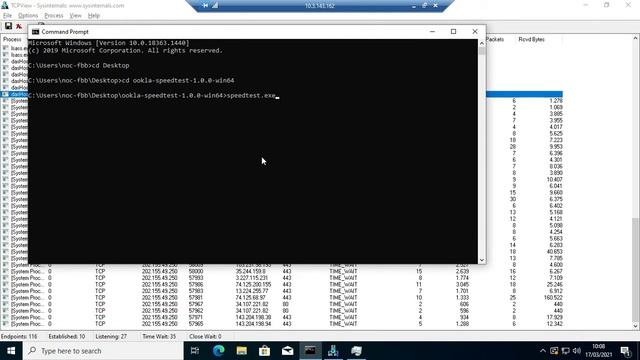The height and width of the screenshot is (360, 640).
Task: Open the Process menu in TCPView
Action: pyautogui.click(x=54, y=16)
